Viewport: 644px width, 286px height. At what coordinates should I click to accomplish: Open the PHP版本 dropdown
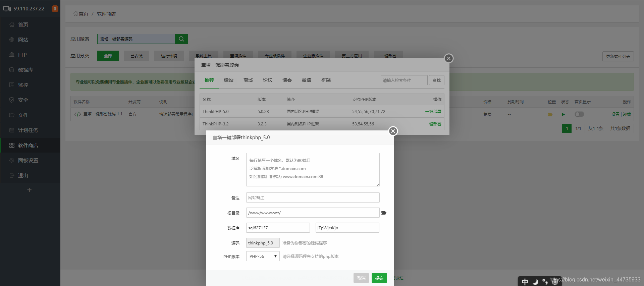pos(263,256)
